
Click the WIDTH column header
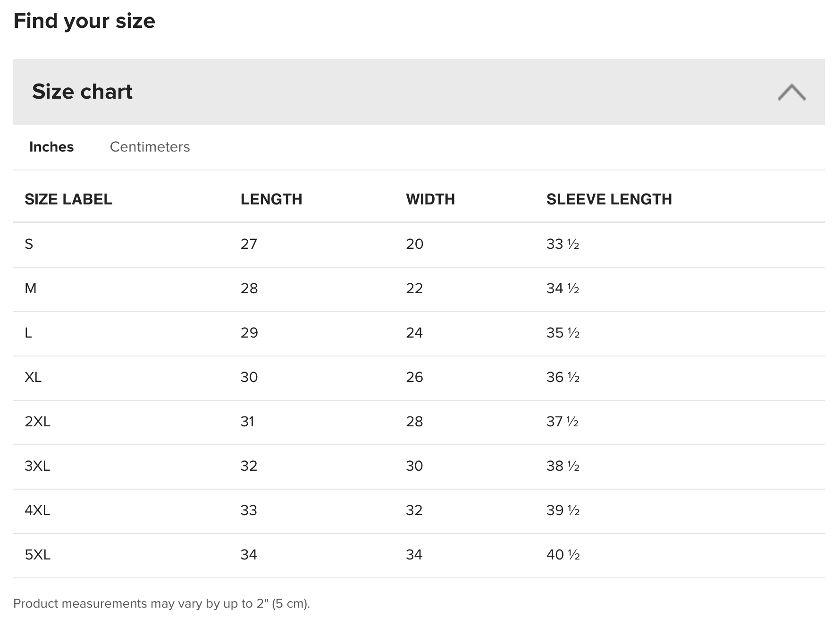click(430, 199)
